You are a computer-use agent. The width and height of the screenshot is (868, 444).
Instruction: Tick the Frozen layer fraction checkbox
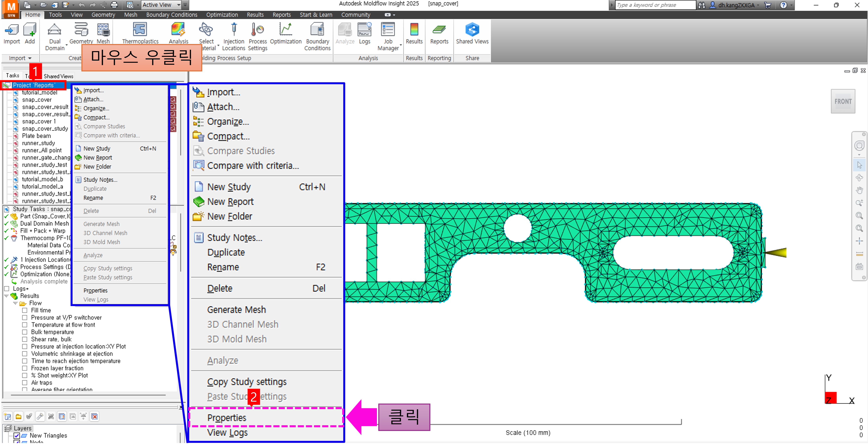tap(25, 368)
